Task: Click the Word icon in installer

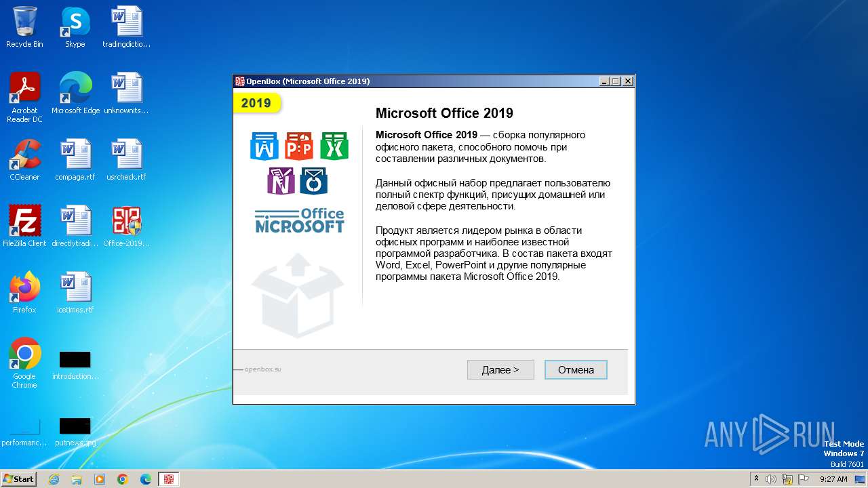Action: [x=264, y=146]
